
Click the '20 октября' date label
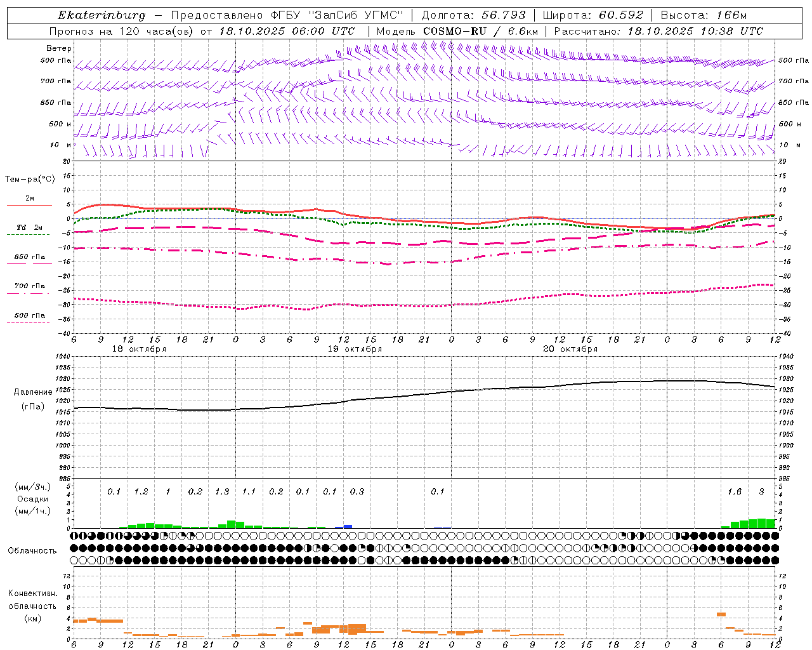click(x=570, y=349)
